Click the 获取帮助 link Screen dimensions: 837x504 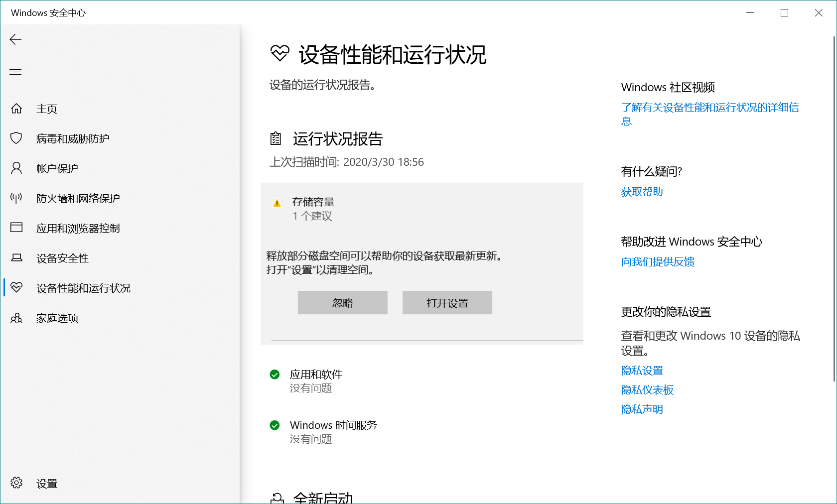tap(642, 192)
